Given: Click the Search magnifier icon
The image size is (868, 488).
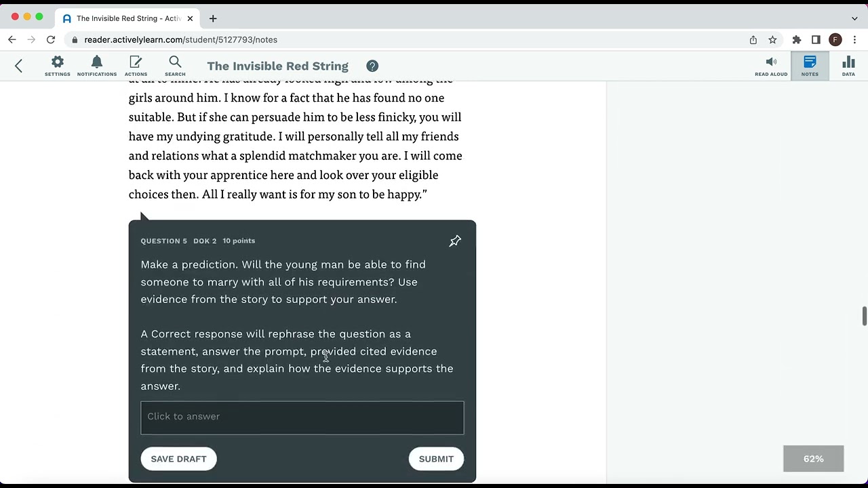Looking at the screenshot, I should click(x=175, y=66).
